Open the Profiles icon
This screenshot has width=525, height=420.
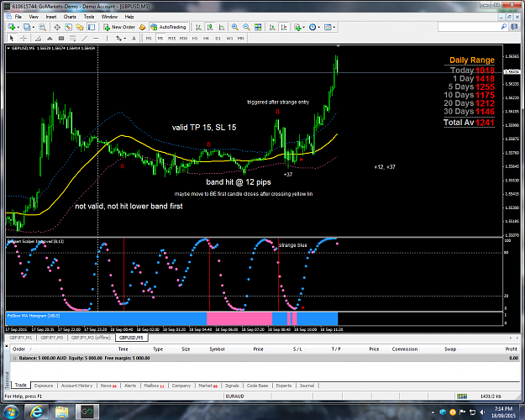click(27, 27)
